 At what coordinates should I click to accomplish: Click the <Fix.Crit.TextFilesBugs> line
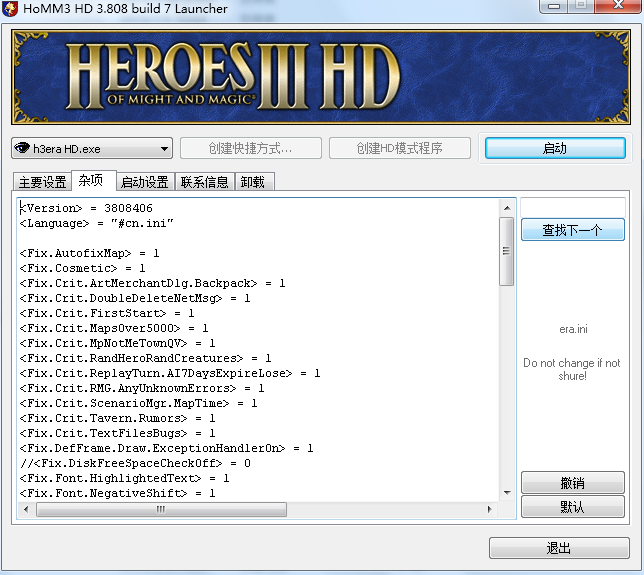tap(117, 433)
